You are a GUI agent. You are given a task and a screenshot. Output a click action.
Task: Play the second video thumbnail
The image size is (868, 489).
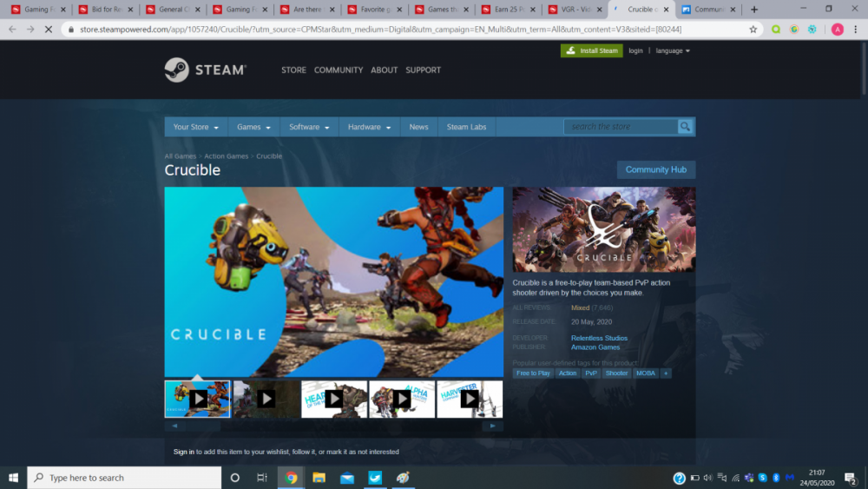click(266, 399)
